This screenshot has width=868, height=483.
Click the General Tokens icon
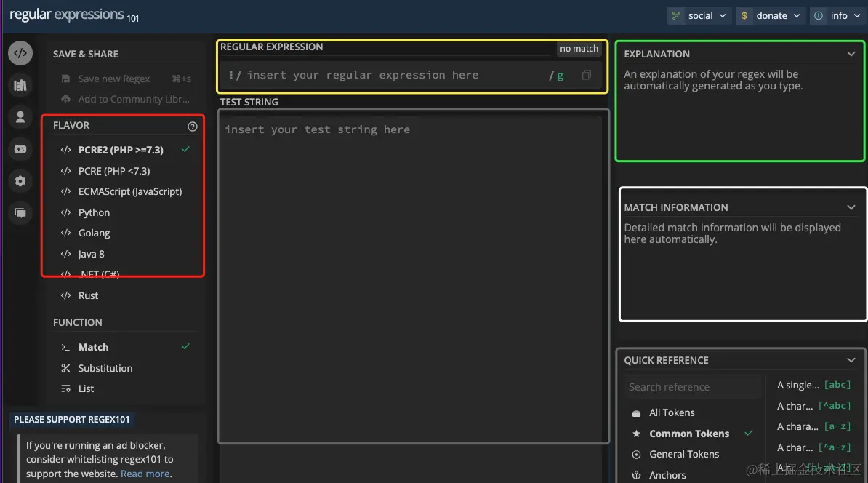pos(637,454)
